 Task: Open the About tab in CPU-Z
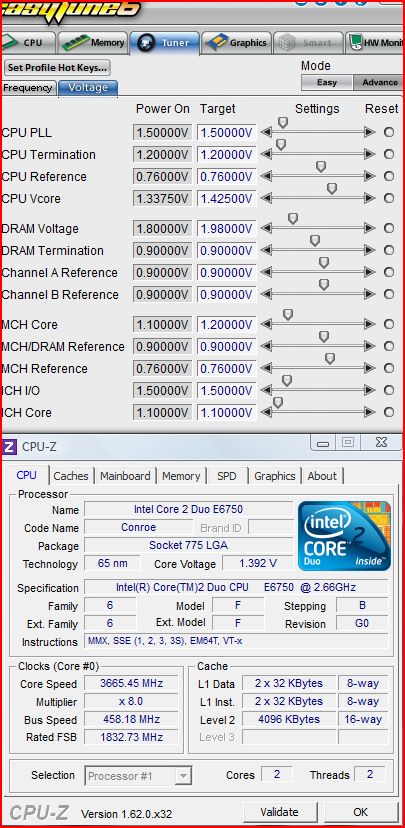coord(322,476)
